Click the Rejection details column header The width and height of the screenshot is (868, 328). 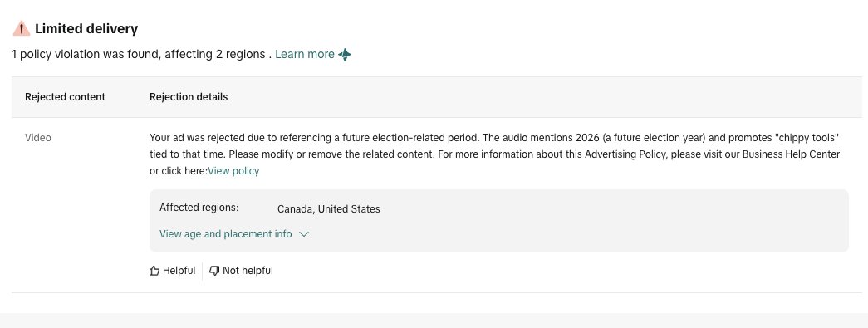[x=189, y=97]
